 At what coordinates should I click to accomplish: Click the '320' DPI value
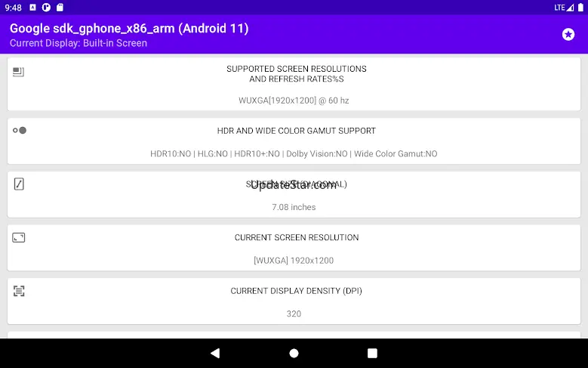[294, 314]
